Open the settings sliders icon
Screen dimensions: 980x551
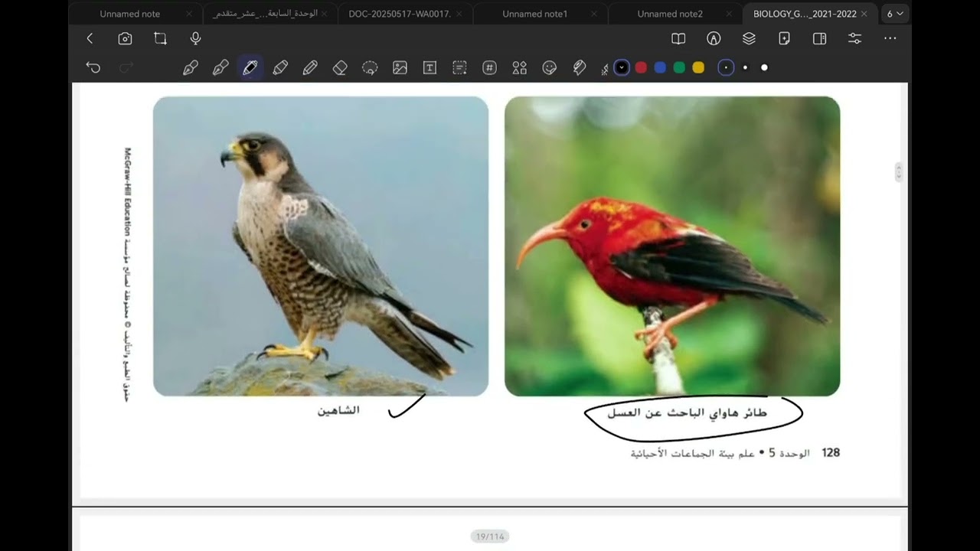pyautogui.click(x=854, y=38)
